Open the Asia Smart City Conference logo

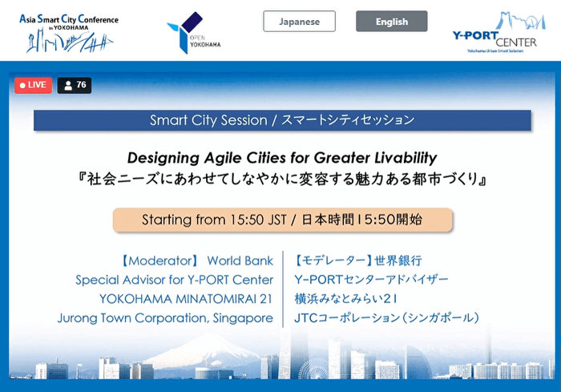pyautogui.click(x=69, y=34)
